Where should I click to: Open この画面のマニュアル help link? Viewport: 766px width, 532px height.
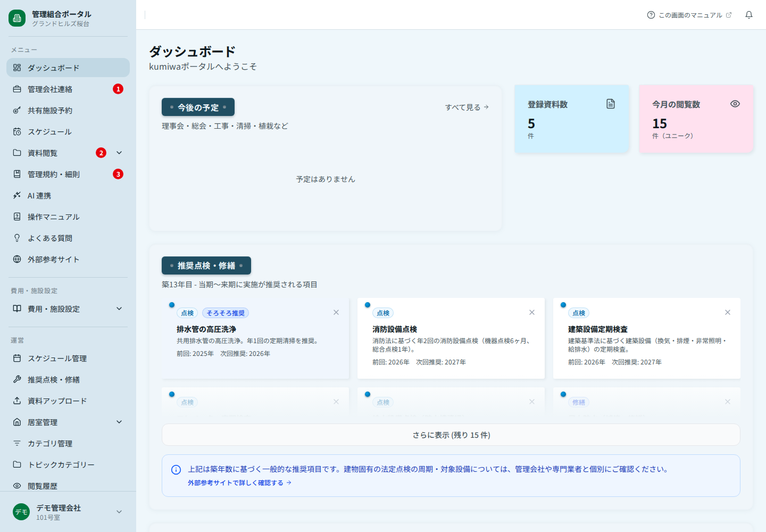689,15
